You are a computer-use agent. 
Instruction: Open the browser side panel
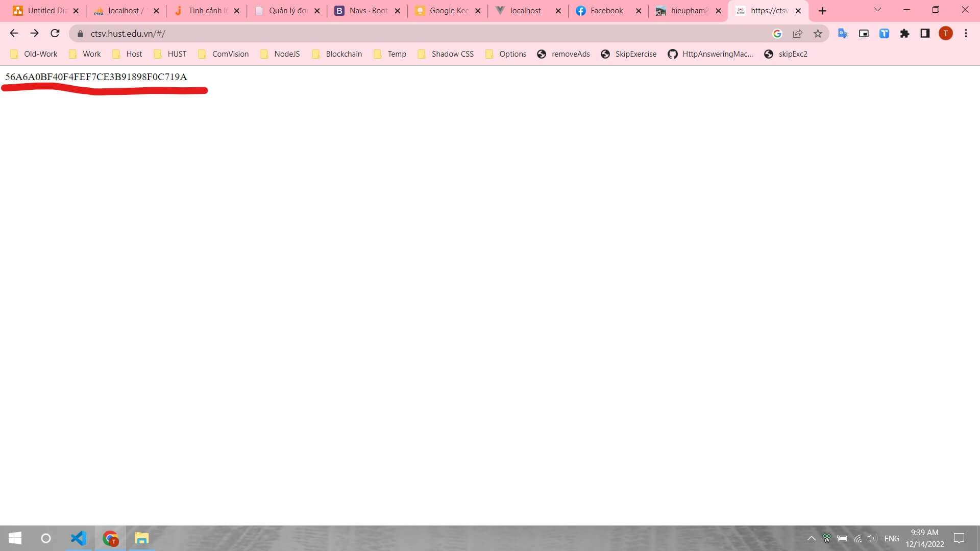(925, 34)
